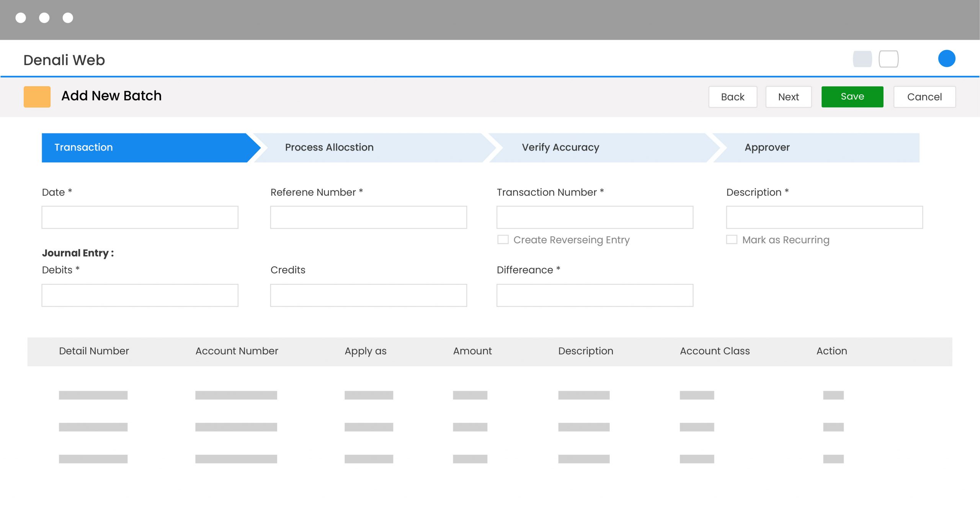Click the user profile blue circle icon

[x=946, y=58]
